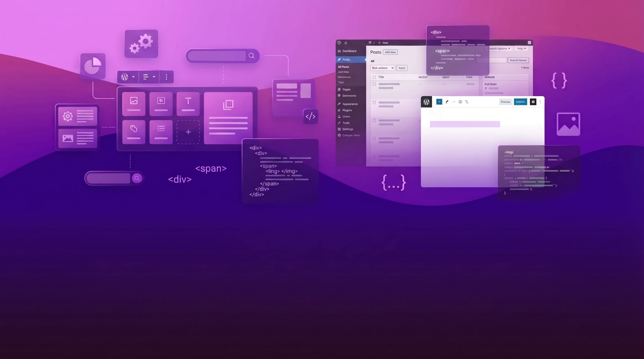Click the magnifier in the upper search bar
This screenshot has width=644, height=359.
[x=252, y=56]
